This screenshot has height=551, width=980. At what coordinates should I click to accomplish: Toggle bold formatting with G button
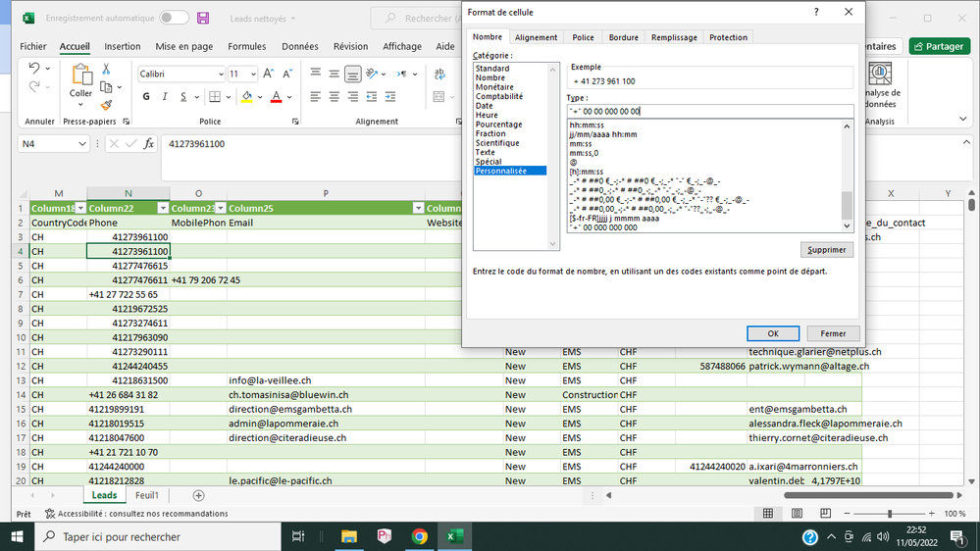(x=146, y=96)
